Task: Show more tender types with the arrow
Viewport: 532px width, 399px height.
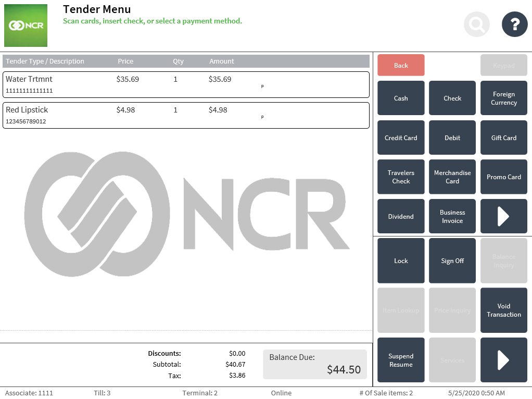Action: 503,216
